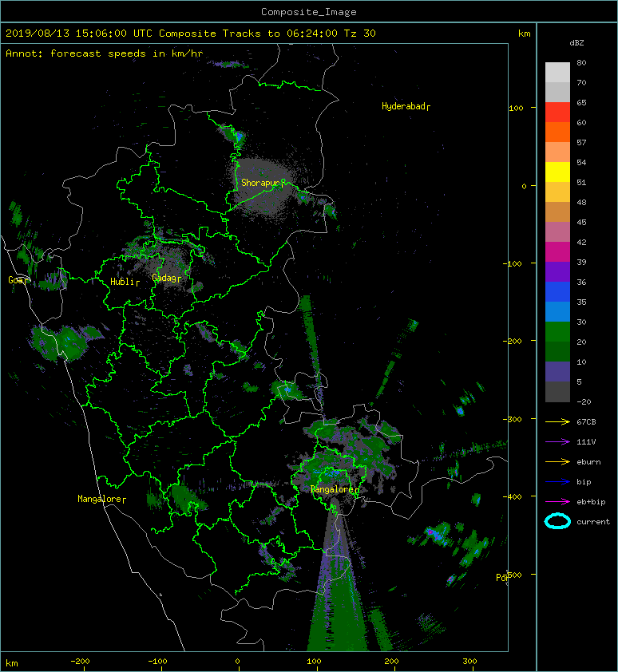Click the 'eburn' legend label
The width and height of the screenshot is (618, 672).
(x=588, y=462)
